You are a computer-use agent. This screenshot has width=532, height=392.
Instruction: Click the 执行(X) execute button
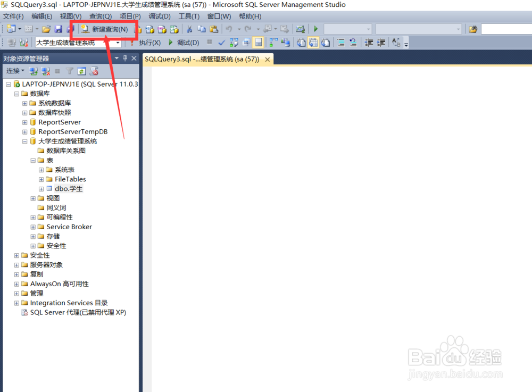[146, 43]
